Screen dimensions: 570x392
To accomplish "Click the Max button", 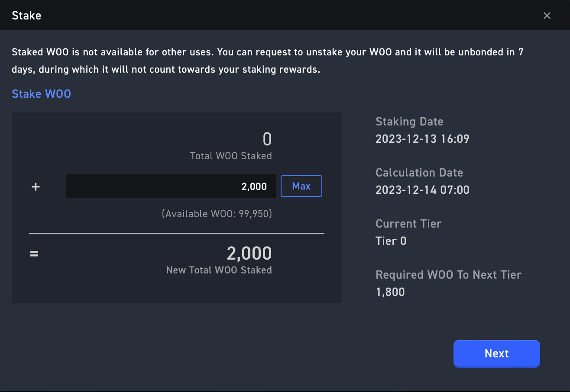I will click(x=301, y=186).
